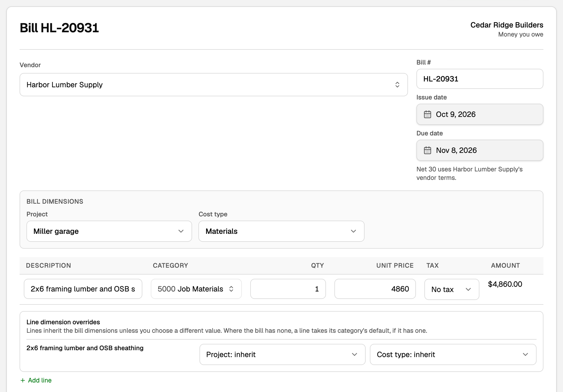Click the Money you owe text

pos(521,34)
